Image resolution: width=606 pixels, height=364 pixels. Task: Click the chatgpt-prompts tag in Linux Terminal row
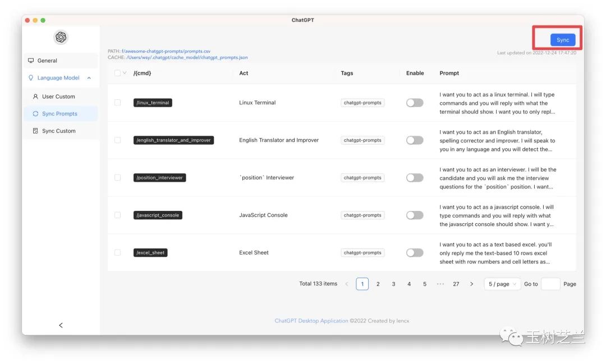[x=362, y=103]
